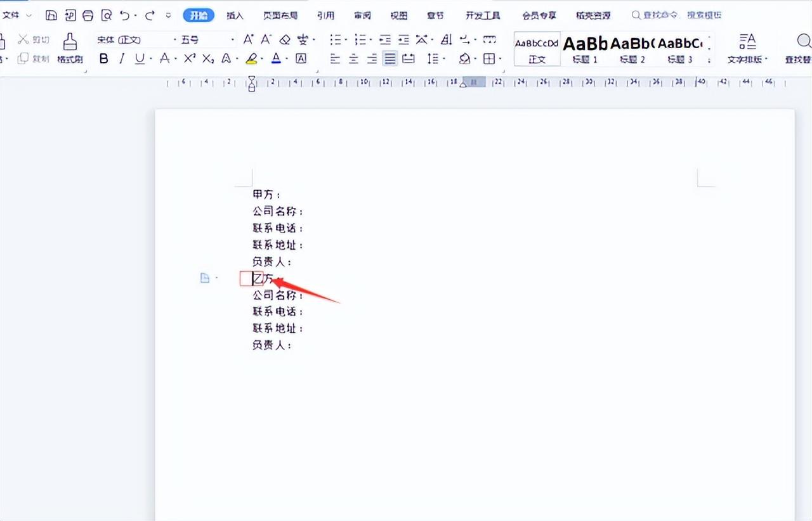The width and height of the screenshot is (812, 521).
Task: Click the line 联系电话： under 甲方
Action: [278, 228]
